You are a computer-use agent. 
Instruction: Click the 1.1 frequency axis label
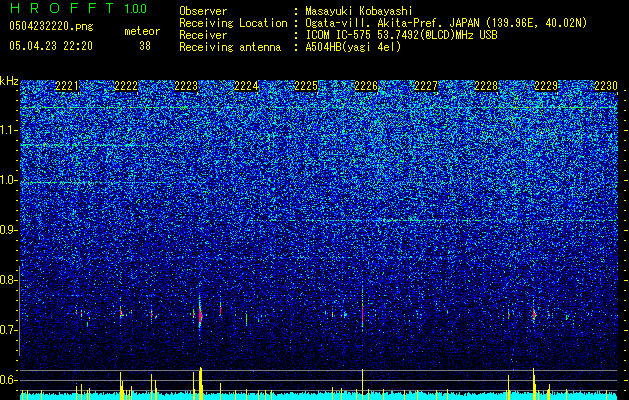pyautogui.click(x=8, y=130)
